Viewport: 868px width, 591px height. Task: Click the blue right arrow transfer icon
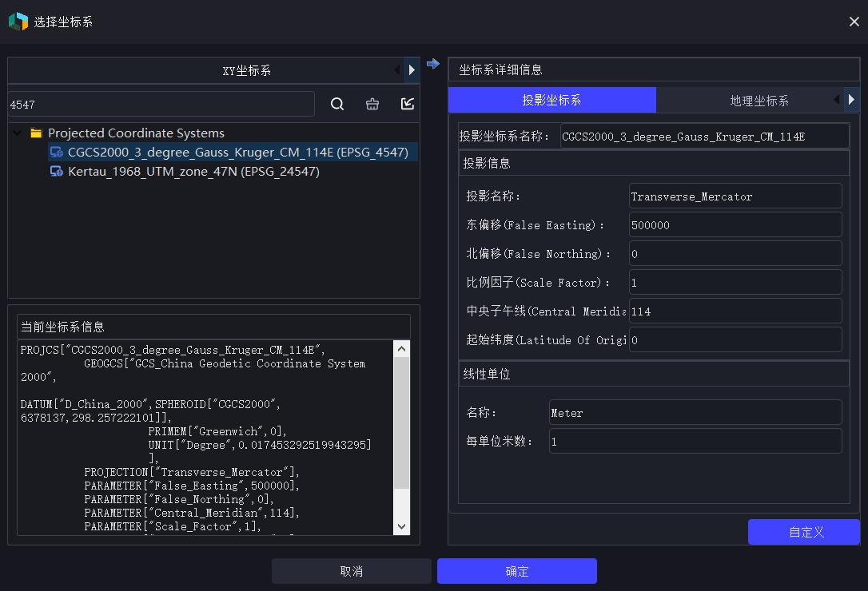(433, 64)
